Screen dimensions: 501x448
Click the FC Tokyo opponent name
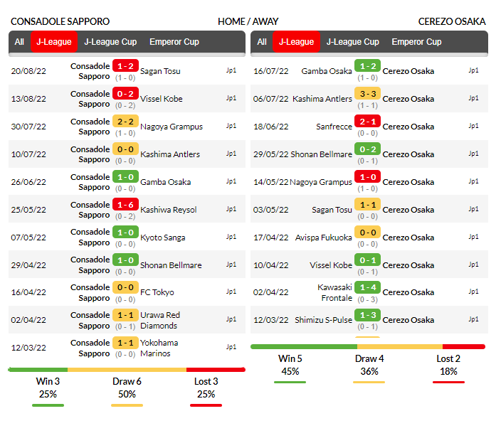(157, 292)
